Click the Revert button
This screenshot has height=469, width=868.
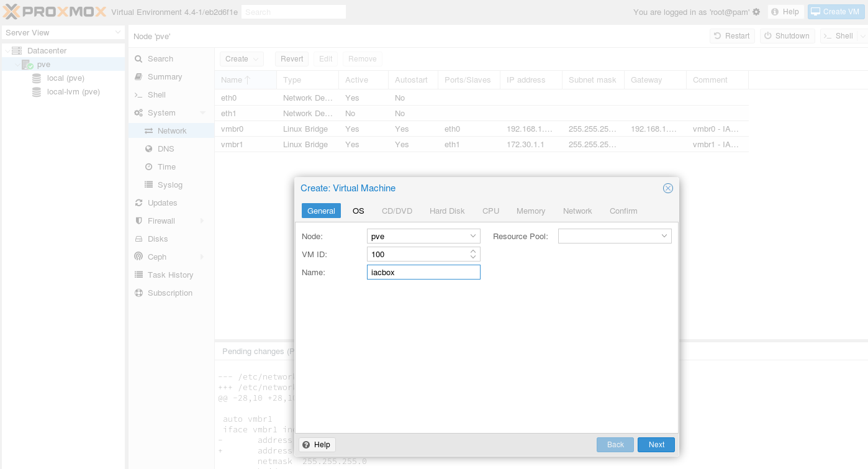(291, 59)
